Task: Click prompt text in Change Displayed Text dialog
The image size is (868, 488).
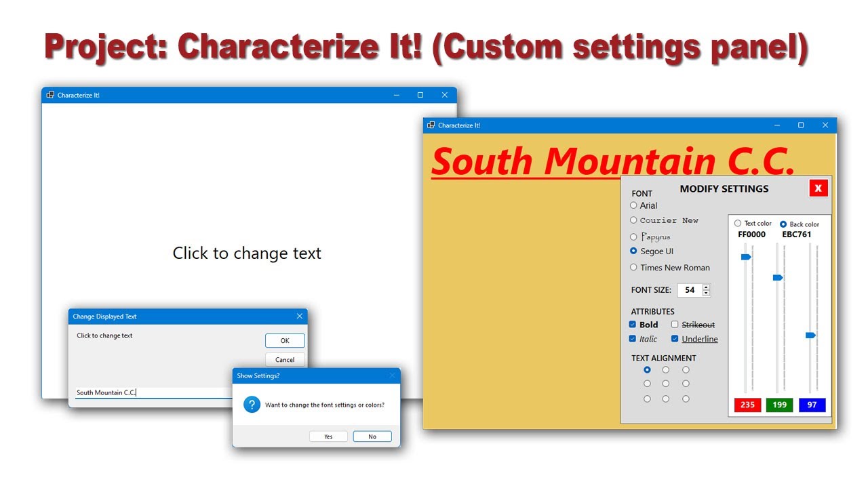Action: tap(104, 335)
